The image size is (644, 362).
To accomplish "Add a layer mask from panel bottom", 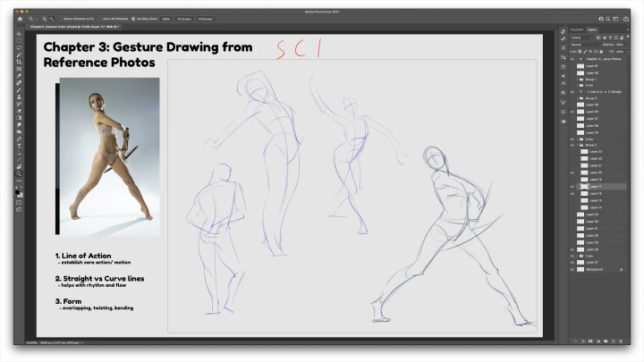I will tap(590, 341).
